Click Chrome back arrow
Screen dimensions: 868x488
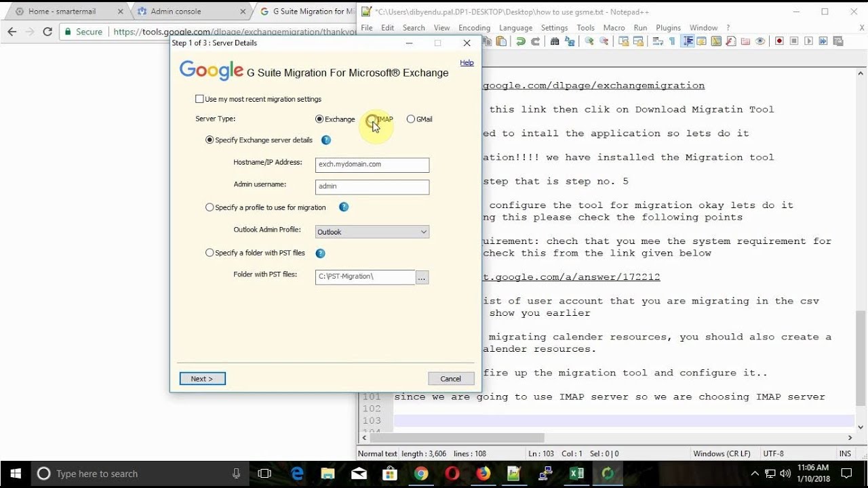click(12, 32)
